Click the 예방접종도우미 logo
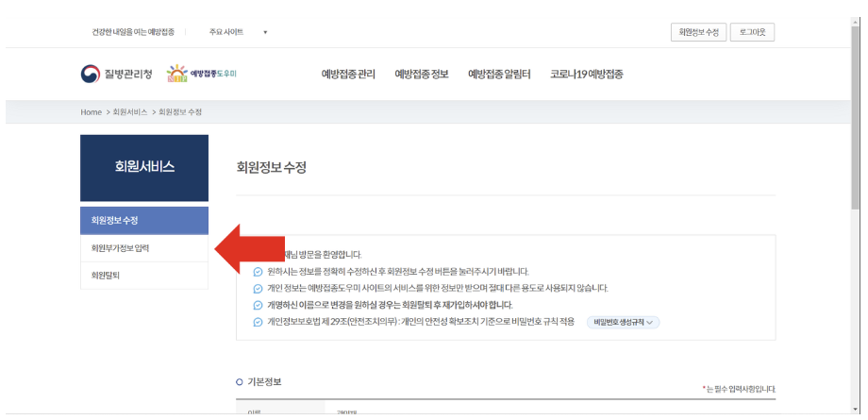Viewport: 868px width, 420px height. click(x=202, y=73)
